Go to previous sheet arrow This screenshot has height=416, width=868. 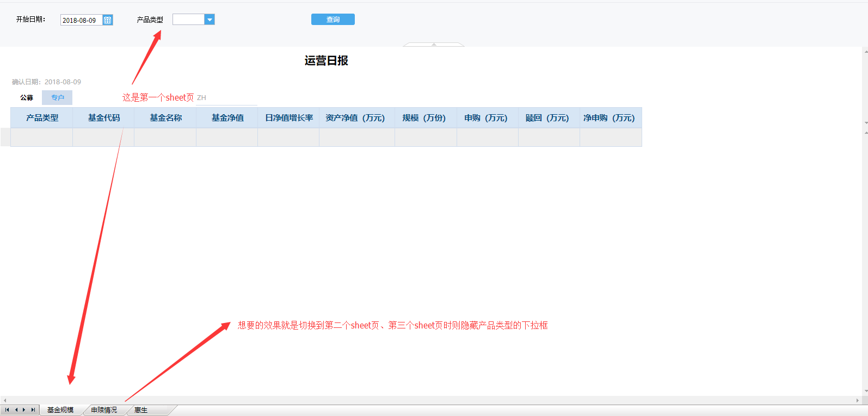16,410
